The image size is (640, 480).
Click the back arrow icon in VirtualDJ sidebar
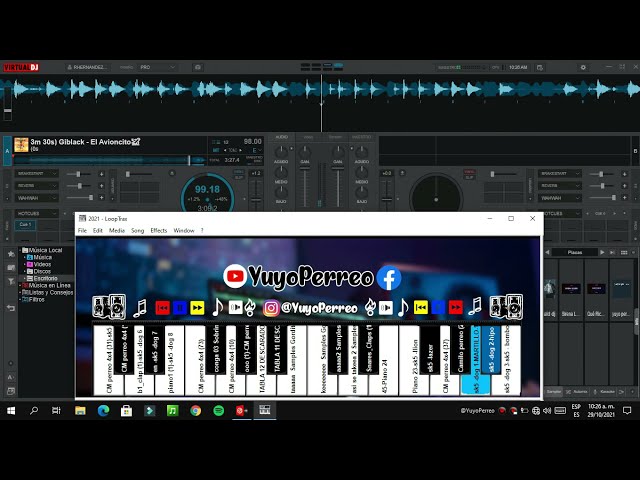[11, 308]
